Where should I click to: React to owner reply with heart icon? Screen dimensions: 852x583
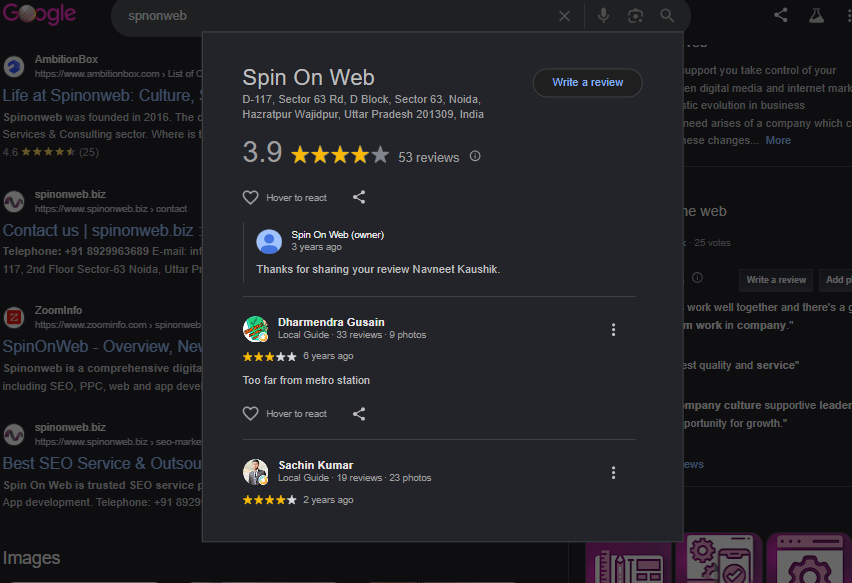click(x=250, y=198)
